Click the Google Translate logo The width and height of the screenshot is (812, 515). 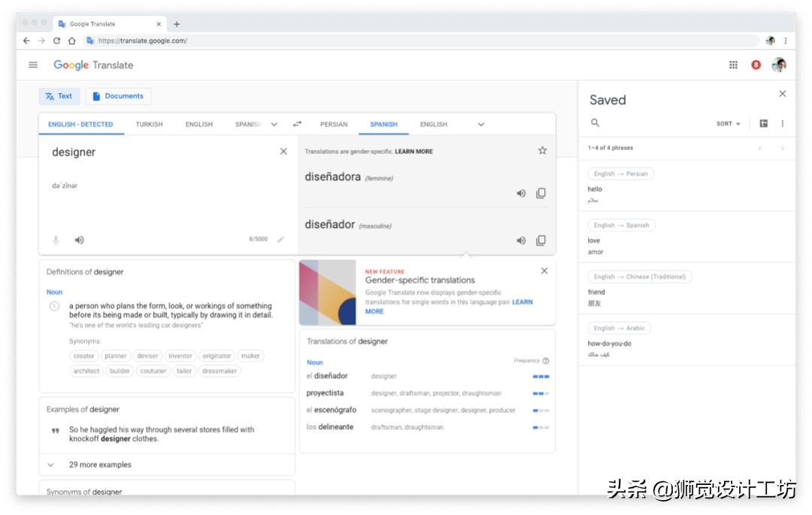[93, 65]
